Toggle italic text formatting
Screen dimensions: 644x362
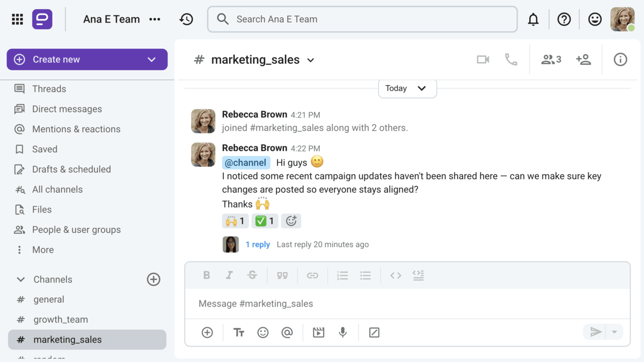[x=229, y=275]
